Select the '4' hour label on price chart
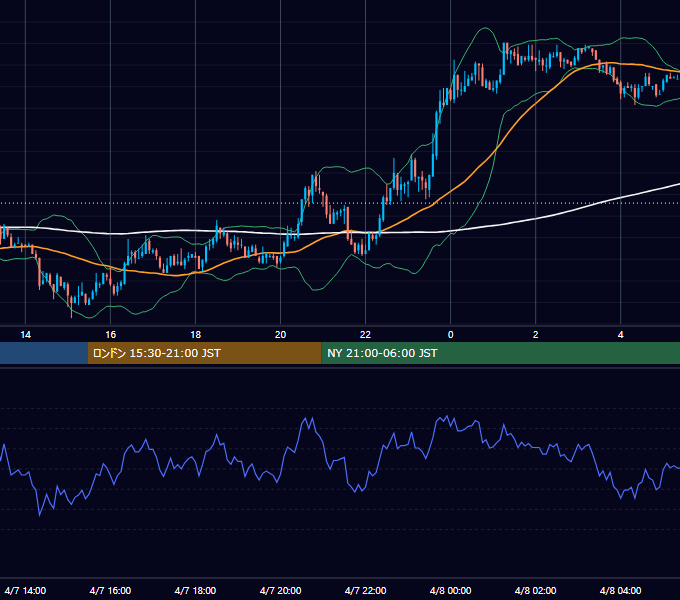 [621, 335]
